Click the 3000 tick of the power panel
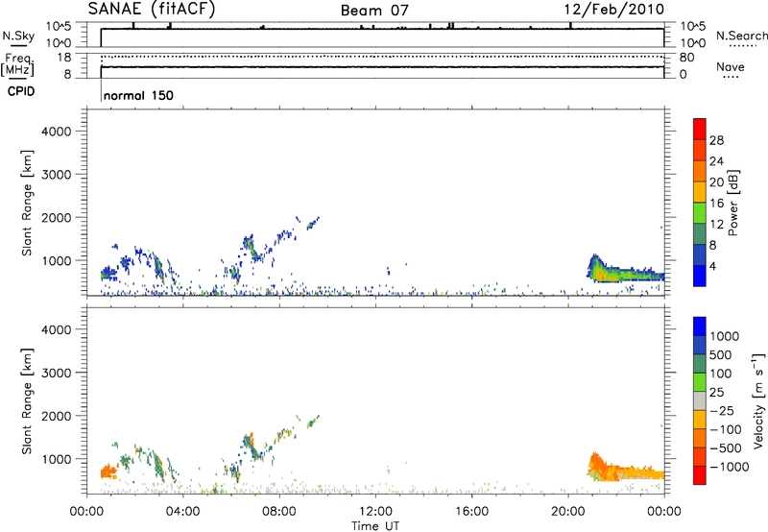Screen dimensions: 768x532 [57, 175]
